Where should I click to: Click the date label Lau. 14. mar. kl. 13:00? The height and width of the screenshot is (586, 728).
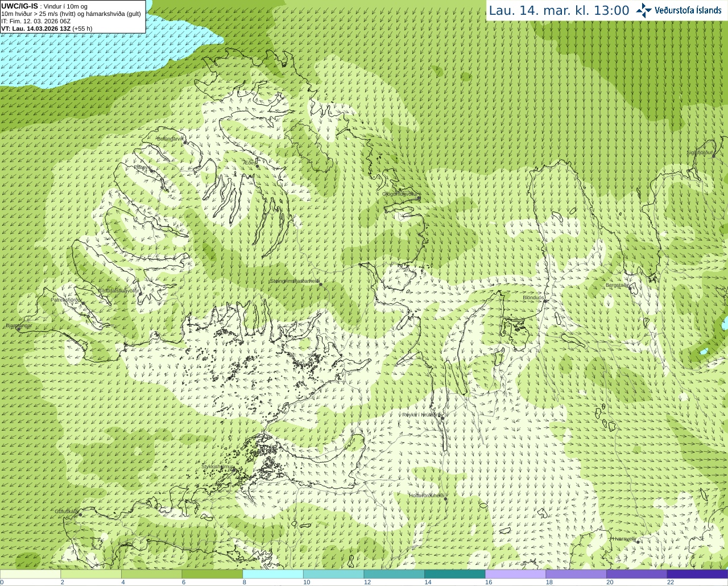tap(559, 10)
